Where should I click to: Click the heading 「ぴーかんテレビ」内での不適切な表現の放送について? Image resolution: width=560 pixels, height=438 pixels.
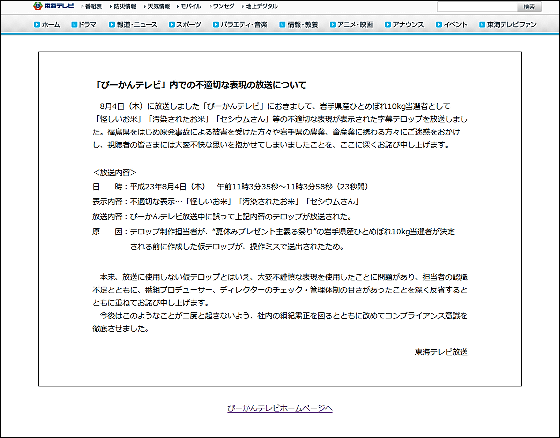pos(201,85)
